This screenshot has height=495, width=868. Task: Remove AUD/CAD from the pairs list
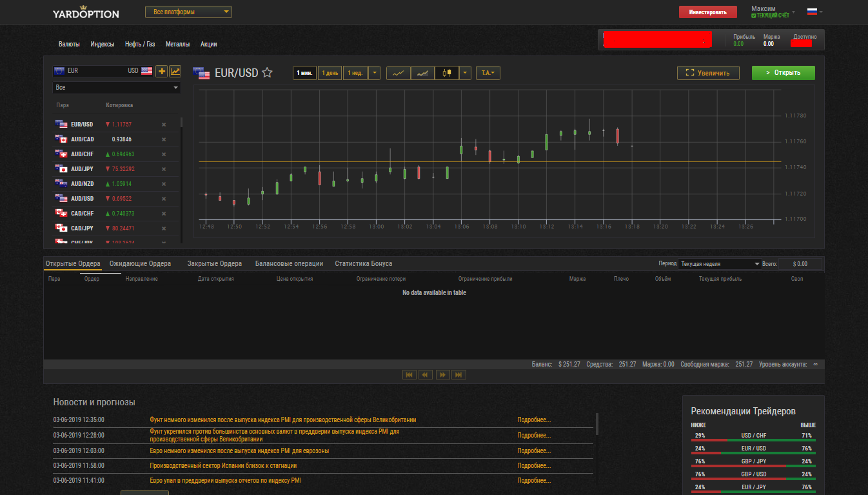(x=164, y=139)
